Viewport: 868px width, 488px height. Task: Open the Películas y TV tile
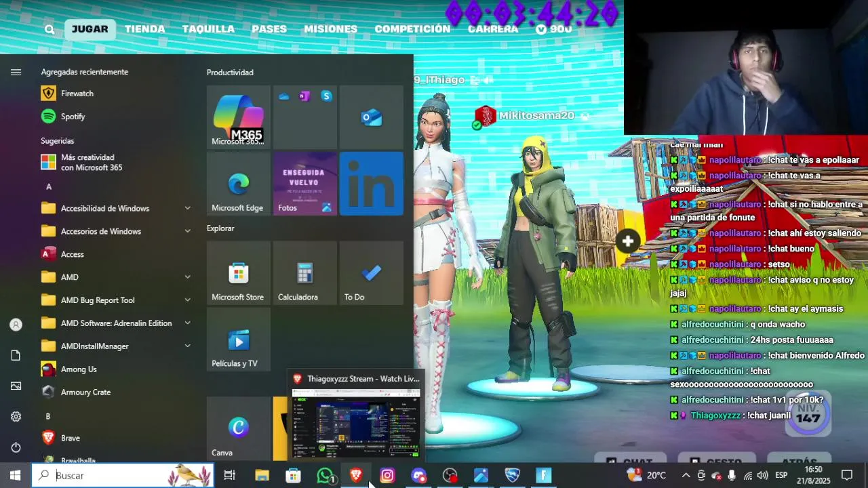click(x=238, y=339)
